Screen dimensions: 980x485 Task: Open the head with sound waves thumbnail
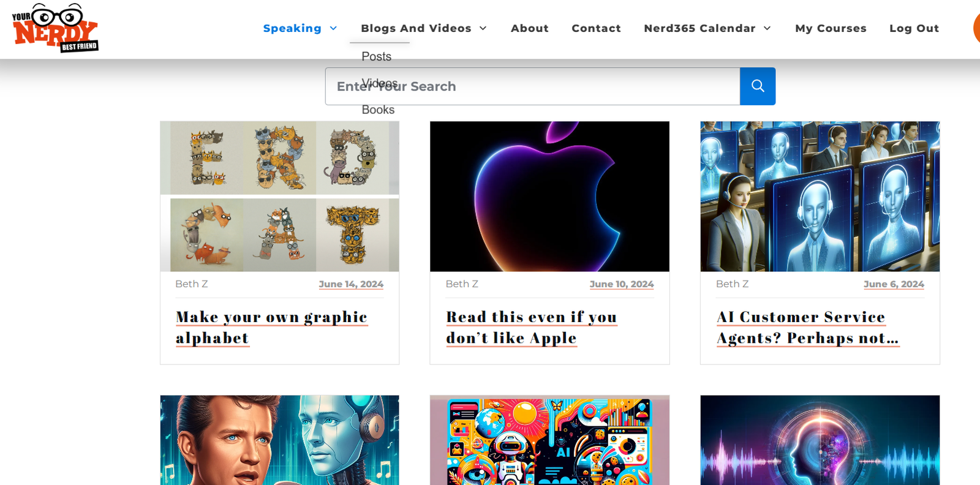[x=820, y=440]
